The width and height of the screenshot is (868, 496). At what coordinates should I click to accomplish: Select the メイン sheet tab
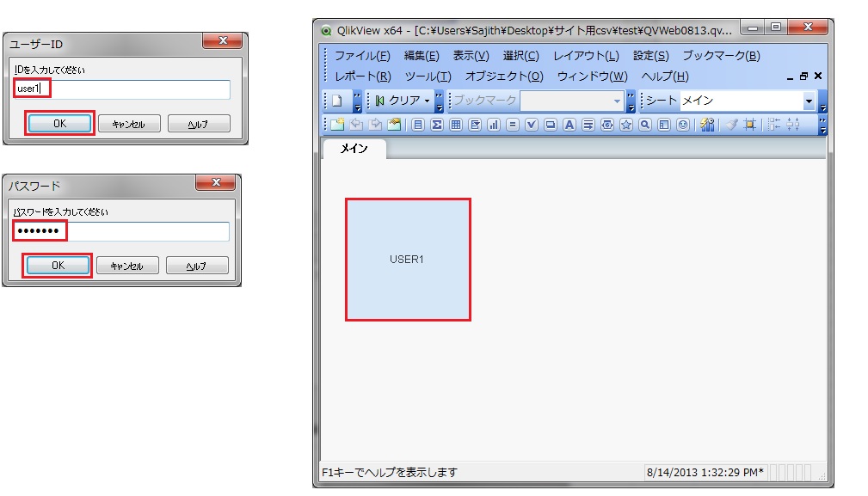click(x=354, y=149)
